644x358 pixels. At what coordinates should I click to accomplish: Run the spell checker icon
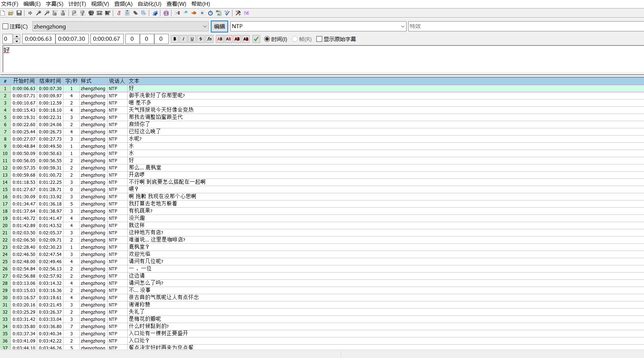227,13
